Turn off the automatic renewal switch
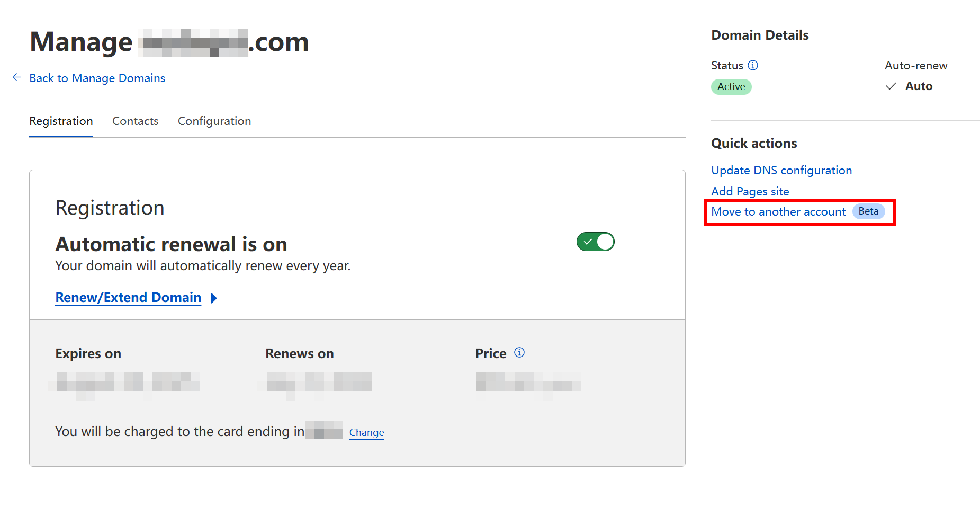 pyautogui.click(x=595, y=242)
